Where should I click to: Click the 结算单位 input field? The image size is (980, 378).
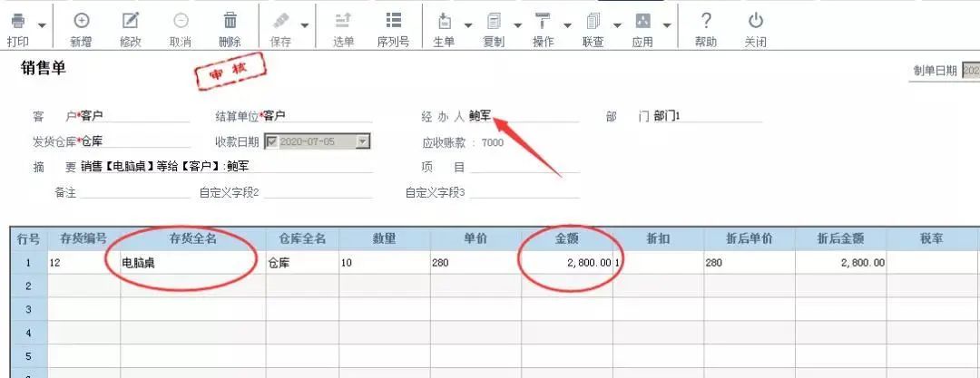point(317,116)
